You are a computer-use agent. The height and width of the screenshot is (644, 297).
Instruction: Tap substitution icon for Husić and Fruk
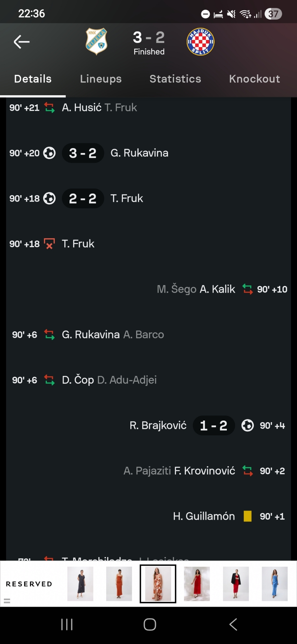tap(50, 108)
